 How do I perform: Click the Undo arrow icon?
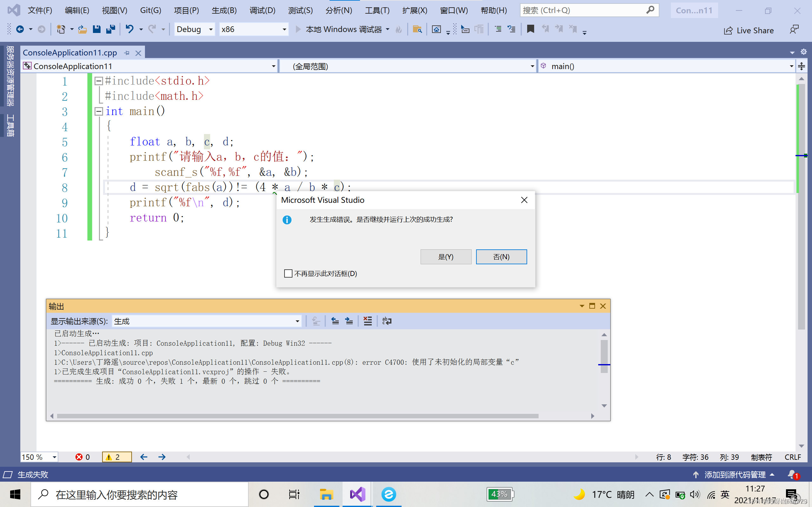(x=129, y=29)
